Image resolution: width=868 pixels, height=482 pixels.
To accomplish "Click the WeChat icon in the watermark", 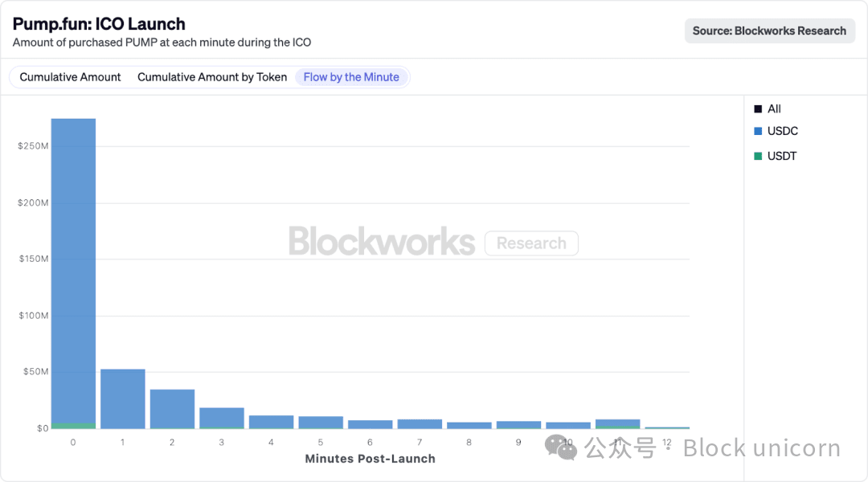I will (x=561, y=447).
